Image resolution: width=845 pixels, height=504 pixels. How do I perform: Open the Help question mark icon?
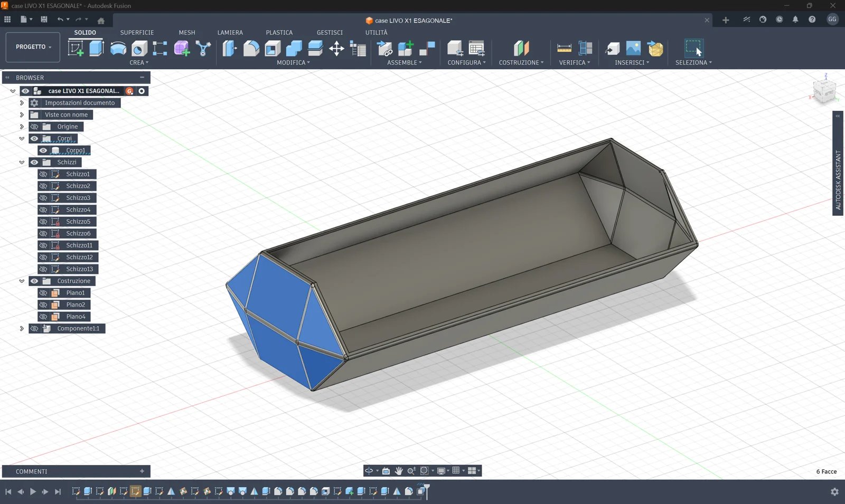[812, 20]
